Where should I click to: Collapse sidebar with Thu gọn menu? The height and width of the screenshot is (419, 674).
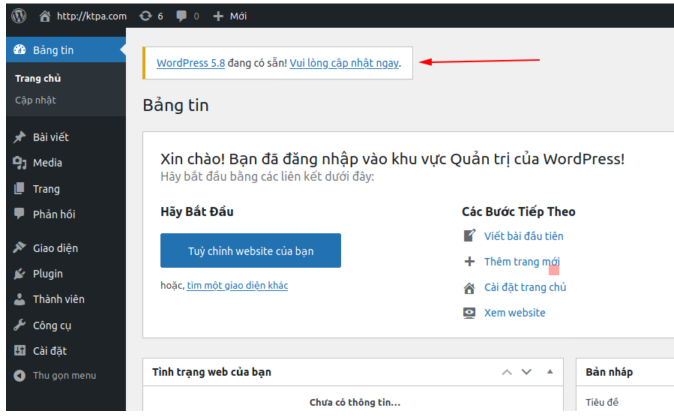click(63, 375)
